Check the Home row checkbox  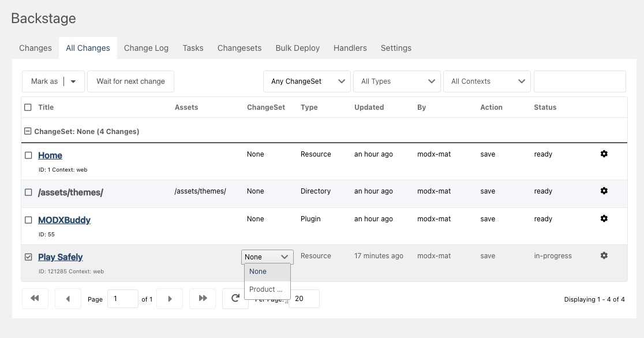(28, 155)
